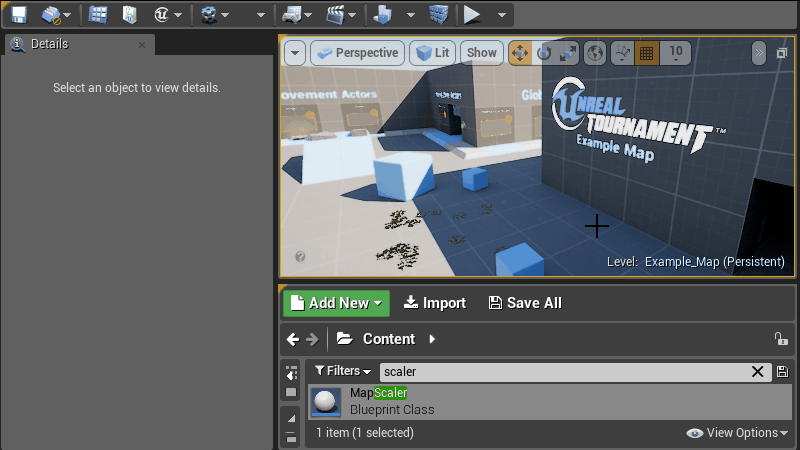The width and height of the screenshot is (800, 450).
Task: Open the Show flags menu
Action: click(482, 53)
